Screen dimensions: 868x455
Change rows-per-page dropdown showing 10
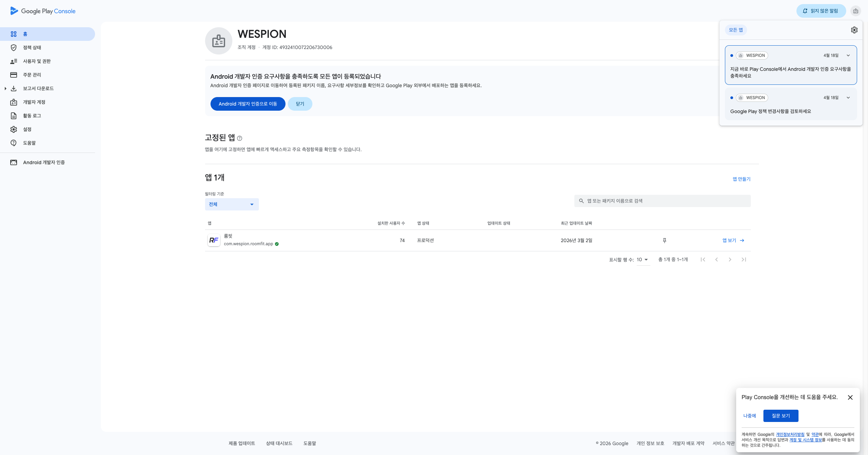[642, 260]
